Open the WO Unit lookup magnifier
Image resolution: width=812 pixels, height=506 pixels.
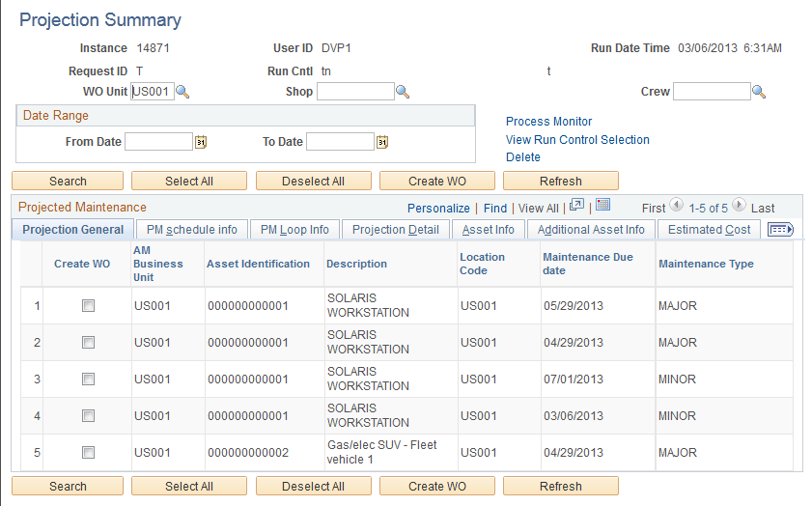(x=182, y=92)
